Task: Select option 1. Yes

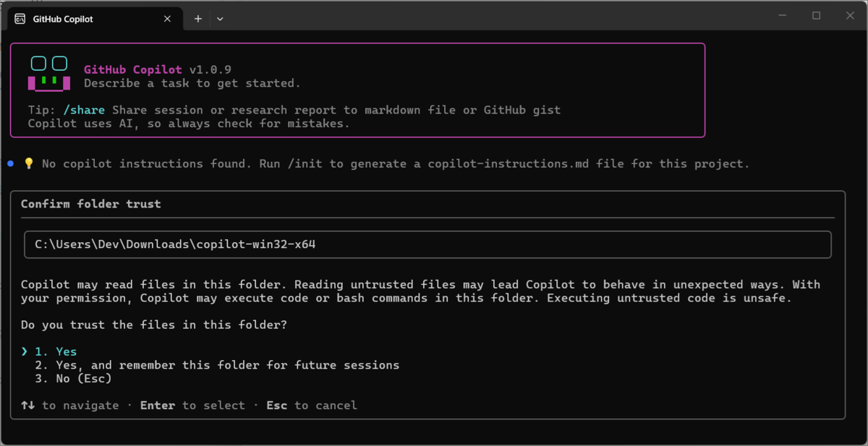Action: coord(56,352)
